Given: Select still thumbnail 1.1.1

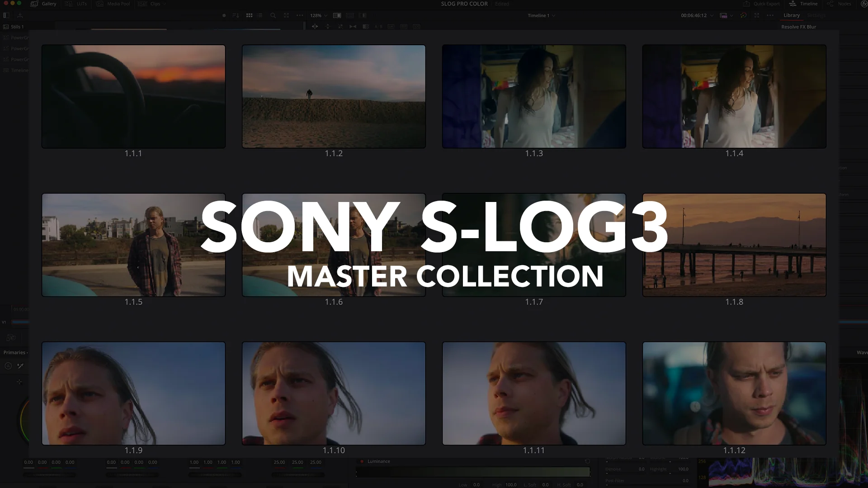Looking at the screenshot, I should pos(133,96).
